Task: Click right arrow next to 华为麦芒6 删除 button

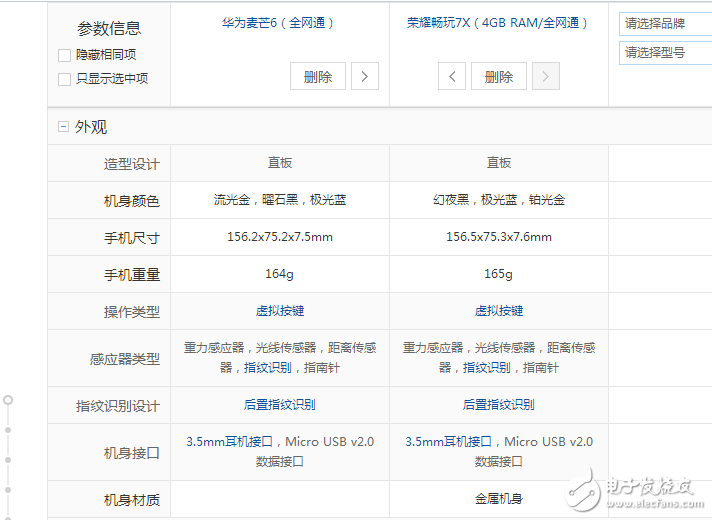Action: coord(365,76)
